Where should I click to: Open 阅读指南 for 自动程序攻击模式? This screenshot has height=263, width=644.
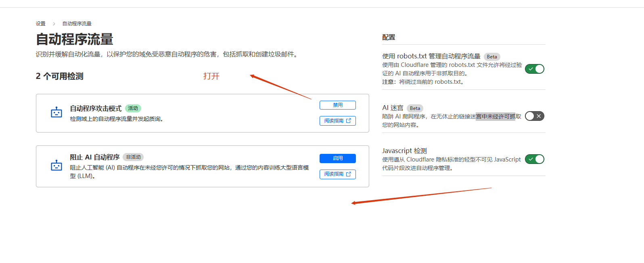click(x=338, y=121)
